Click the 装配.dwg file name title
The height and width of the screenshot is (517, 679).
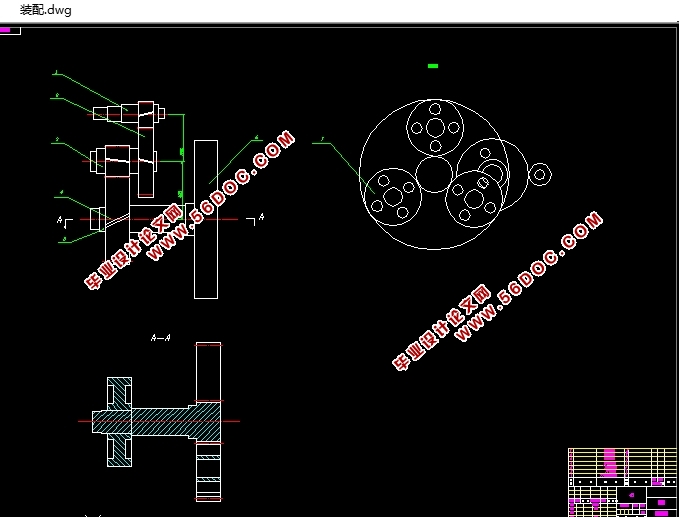point(45,10)
